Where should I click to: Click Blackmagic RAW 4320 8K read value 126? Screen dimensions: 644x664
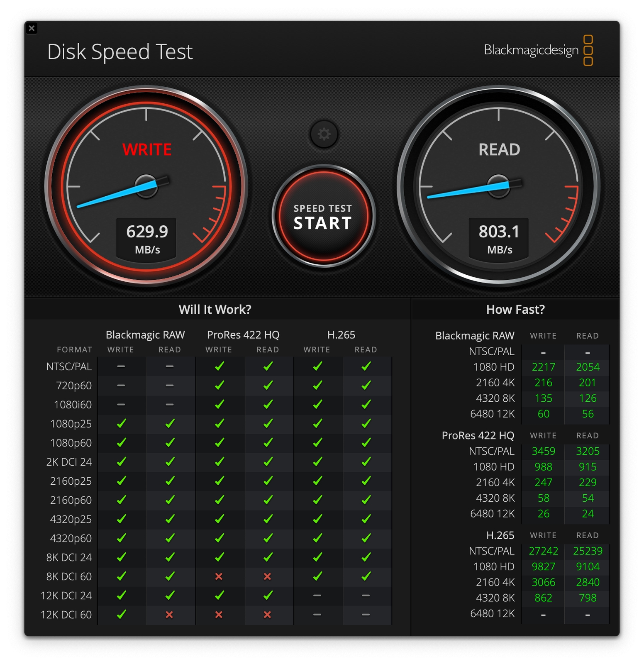point(588,398)
